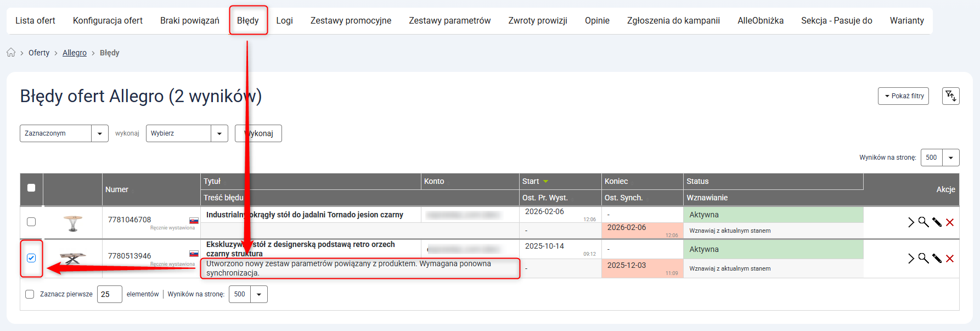Open top 'Wyników na stronę' 500 dropdown
The image size is (980, 331).
tap(939, 158)
